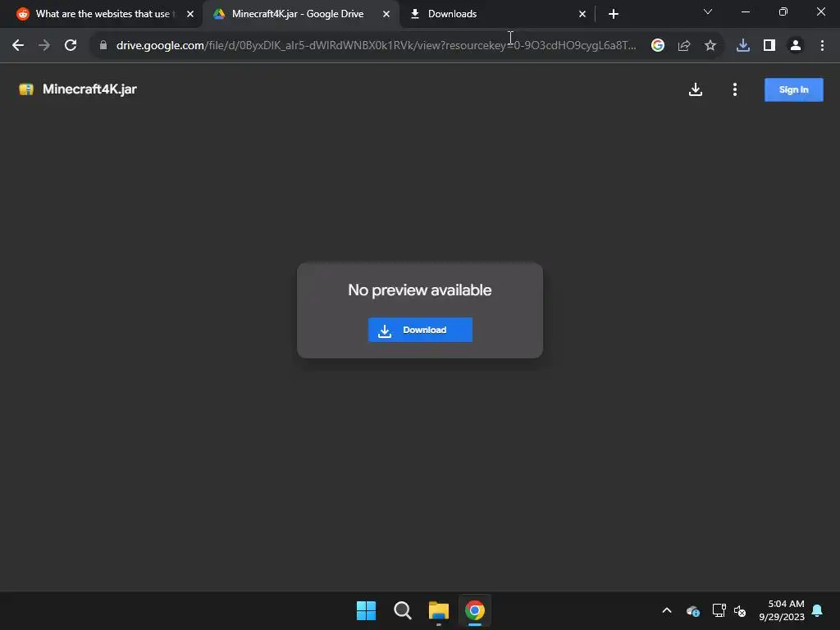Click the Chrome taskbar icon
840x630 pixels.
coord(475,610)
